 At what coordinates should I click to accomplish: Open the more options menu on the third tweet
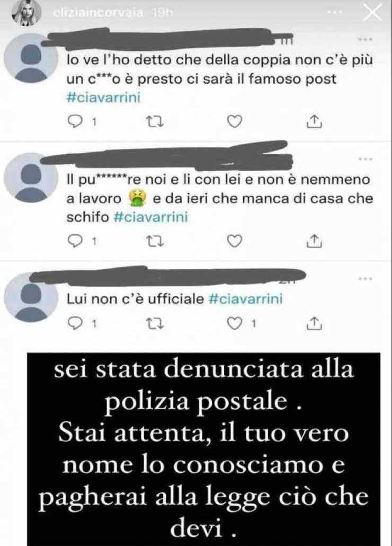(x=365, y=279)
